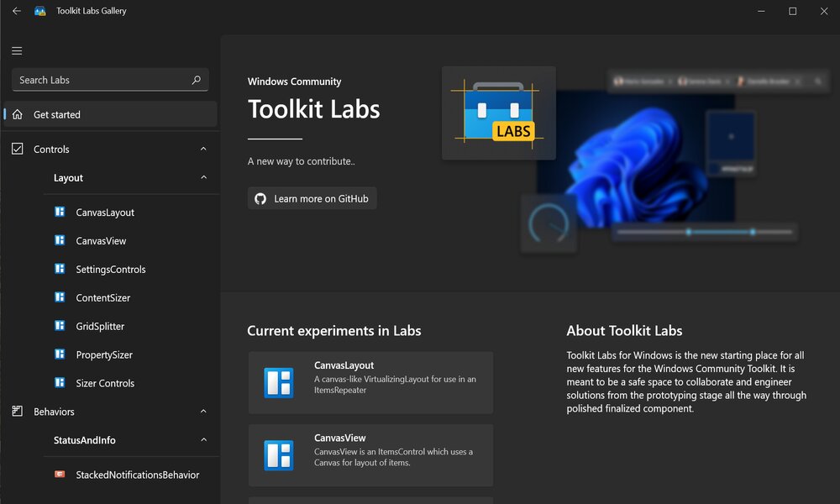Open the CanvasView experiment card

click(370, 455)
